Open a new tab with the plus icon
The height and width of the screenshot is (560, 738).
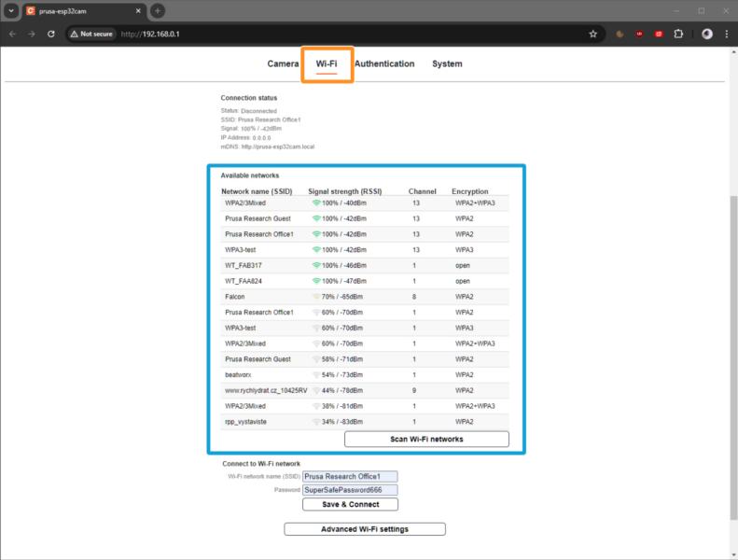click(x=158, y=10)
